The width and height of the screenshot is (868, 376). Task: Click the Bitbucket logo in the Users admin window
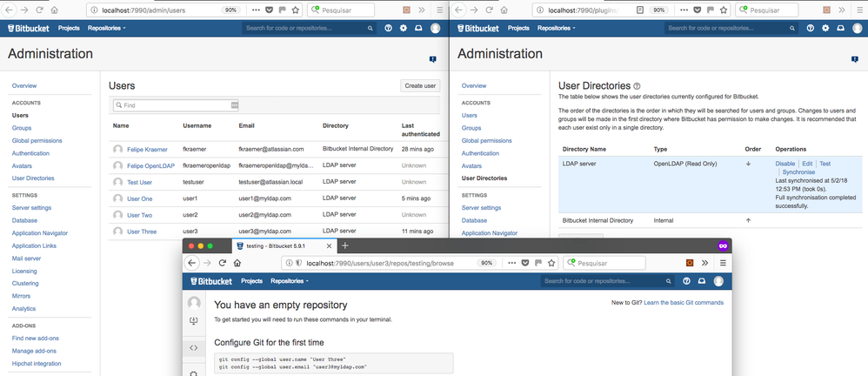click(30, 28)
